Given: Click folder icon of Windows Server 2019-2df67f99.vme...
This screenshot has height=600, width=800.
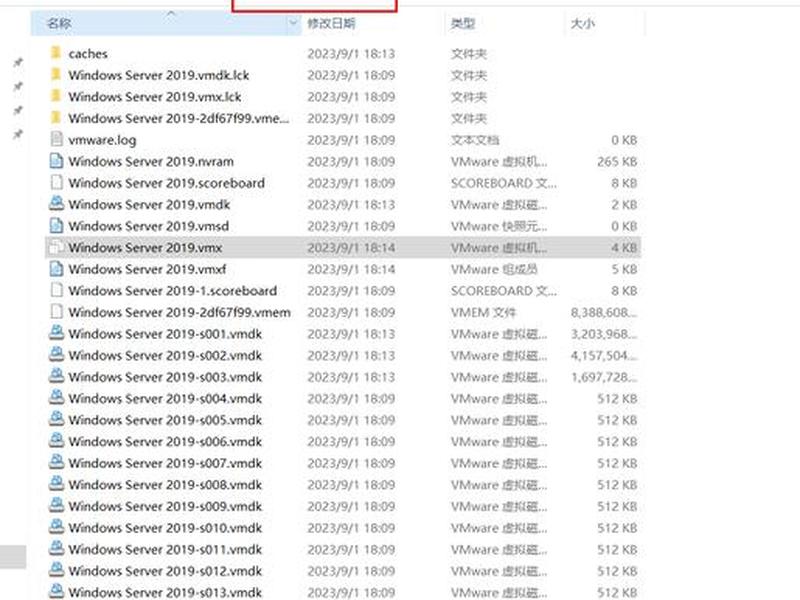Looking at the screenshot, I should [x=56, y=117].
